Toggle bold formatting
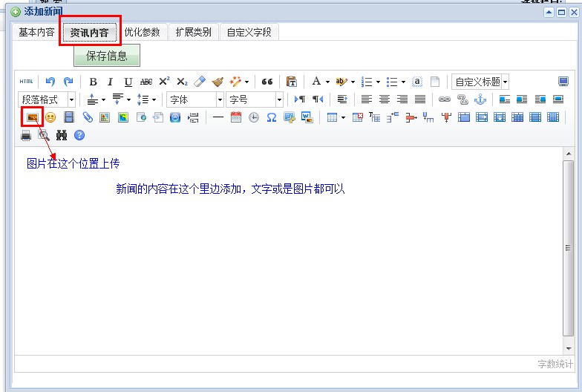Viewport: 582px width, 392px height. point(93,82)
